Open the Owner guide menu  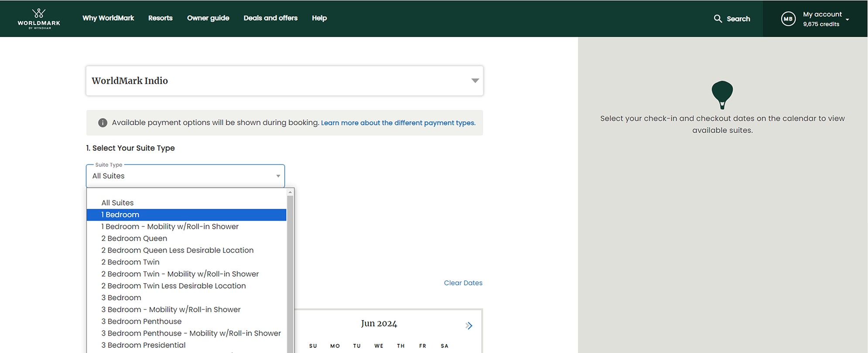tap(208, 18)
